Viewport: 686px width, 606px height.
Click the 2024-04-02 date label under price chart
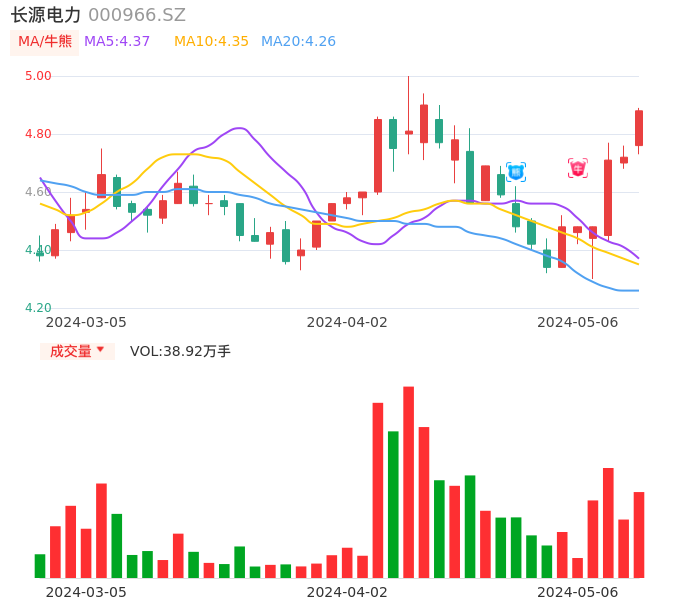347,322
